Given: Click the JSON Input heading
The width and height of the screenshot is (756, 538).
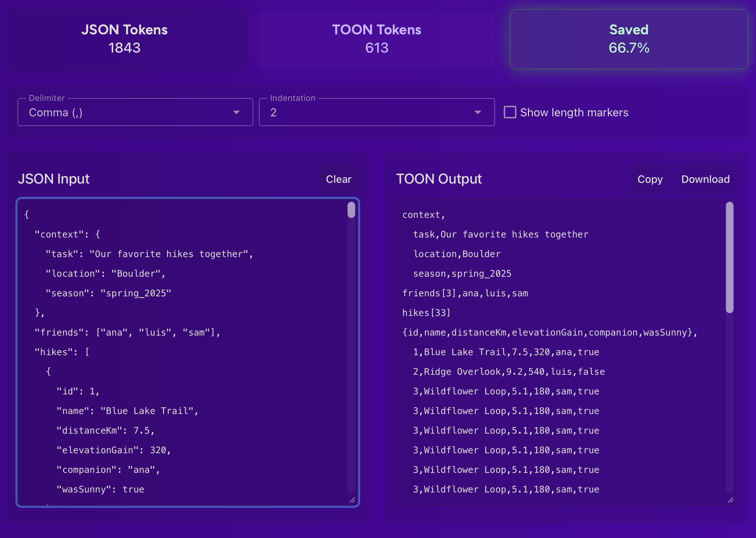Looking at the screenshot, I should (x=54, y=179).
